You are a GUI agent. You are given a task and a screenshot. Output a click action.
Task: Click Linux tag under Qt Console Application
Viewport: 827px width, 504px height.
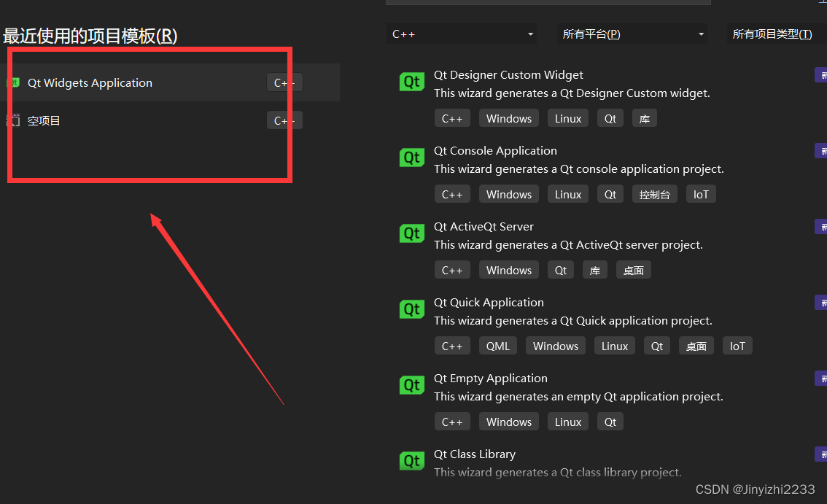click(x=568, y=194)
